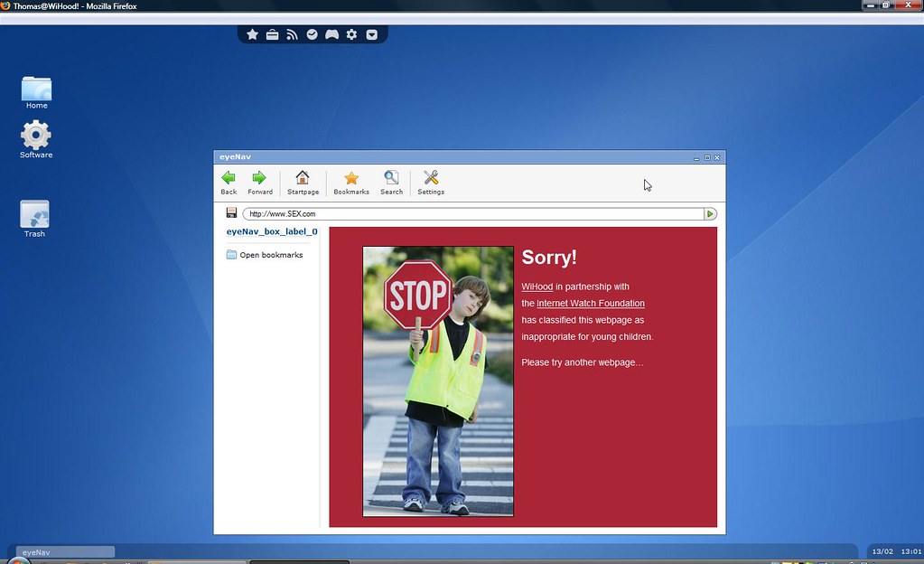
Task: Click the 13:01 clock in taskbar
Action: (x=910, y=551)
